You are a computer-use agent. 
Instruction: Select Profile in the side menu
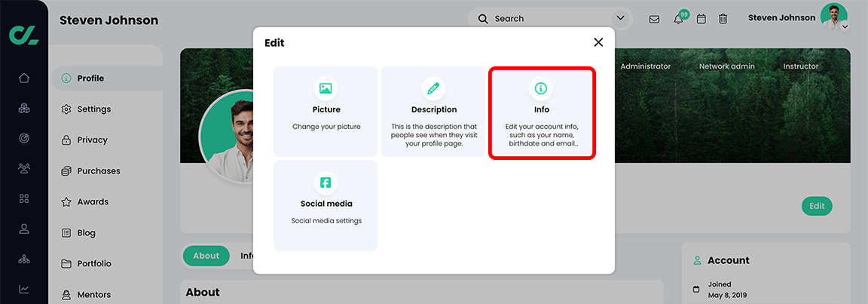tap(108, 78)
